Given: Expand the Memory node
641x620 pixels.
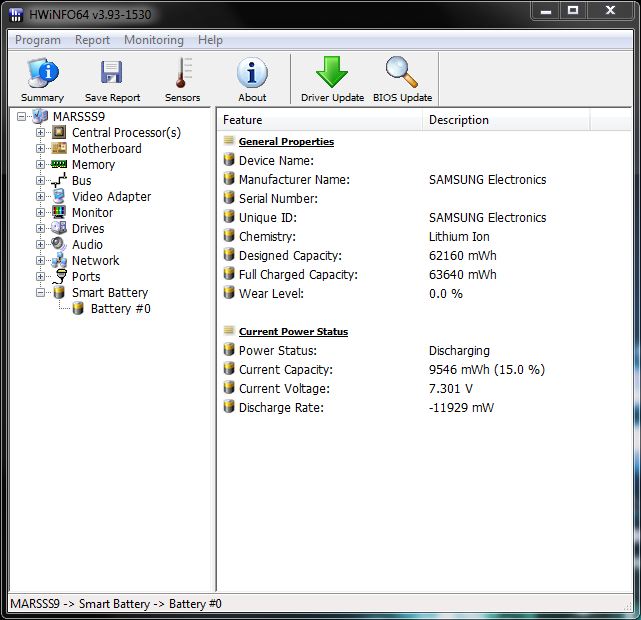Looking at the screenshot, I should (40, 164).
